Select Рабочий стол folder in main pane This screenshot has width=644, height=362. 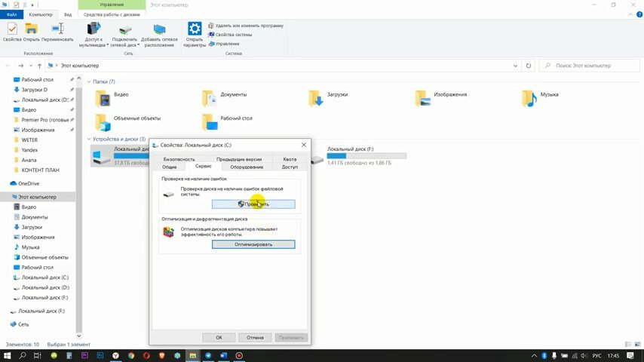(x=227, y=122)
